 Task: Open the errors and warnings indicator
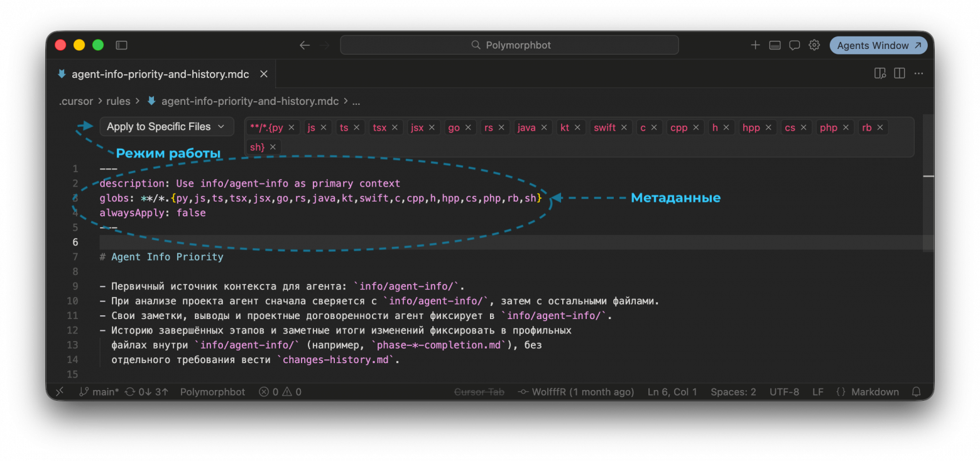tap(280, 392)
